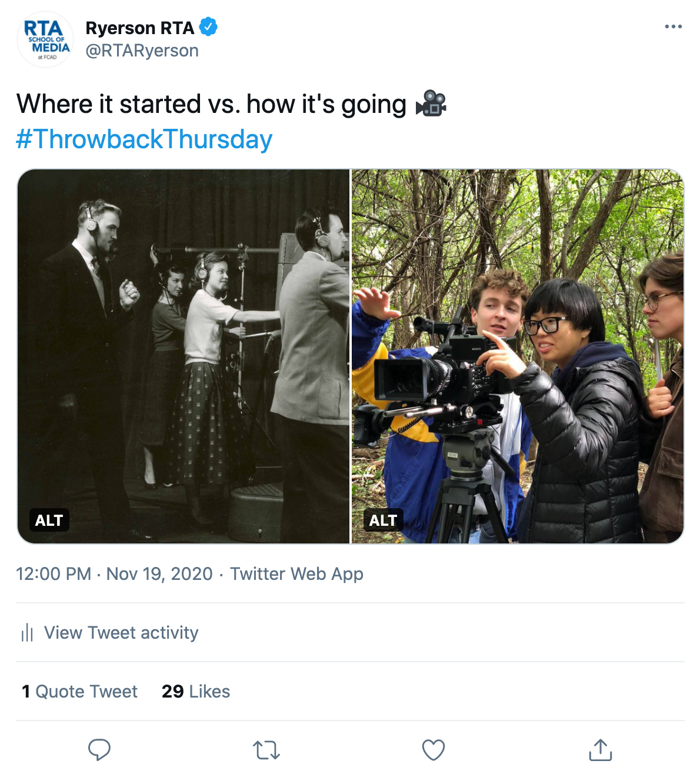700x774 pixels.
Task: Show ALT text for forest camera photo
Action: point(383,520)
